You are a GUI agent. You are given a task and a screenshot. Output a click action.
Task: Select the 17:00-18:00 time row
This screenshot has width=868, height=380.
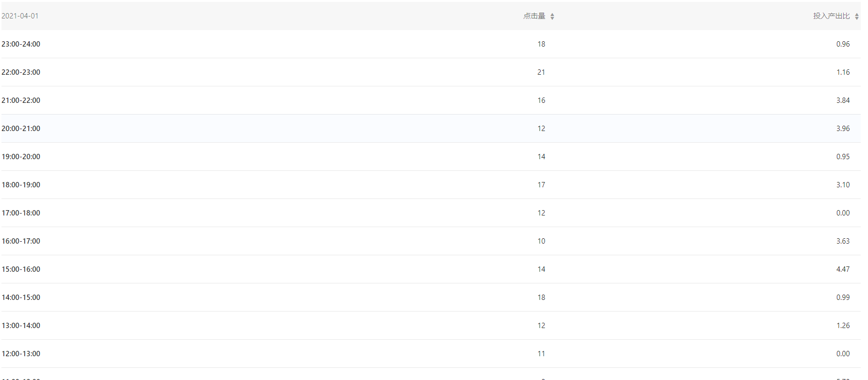click(431, 213)
